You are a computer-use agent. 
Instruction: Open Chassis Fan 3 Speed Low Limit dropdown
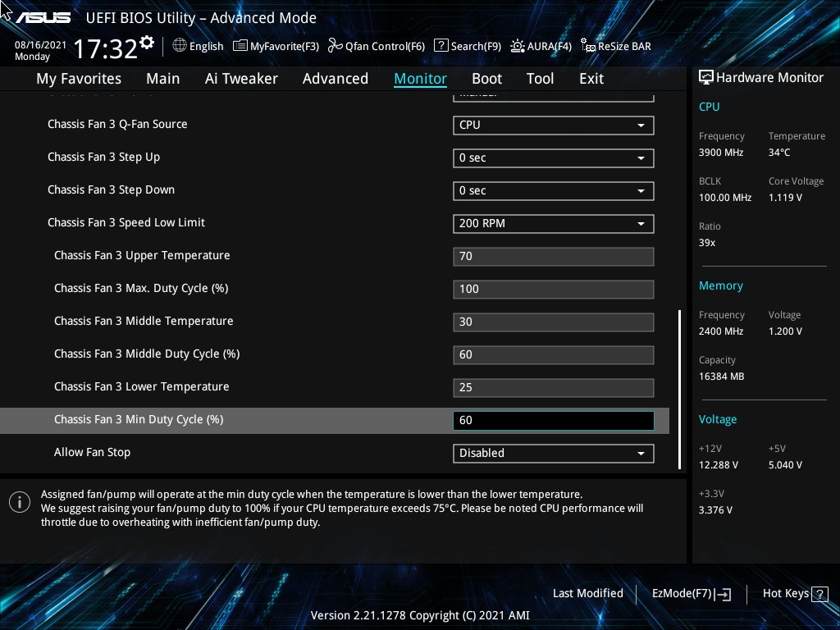coord(554,223)
